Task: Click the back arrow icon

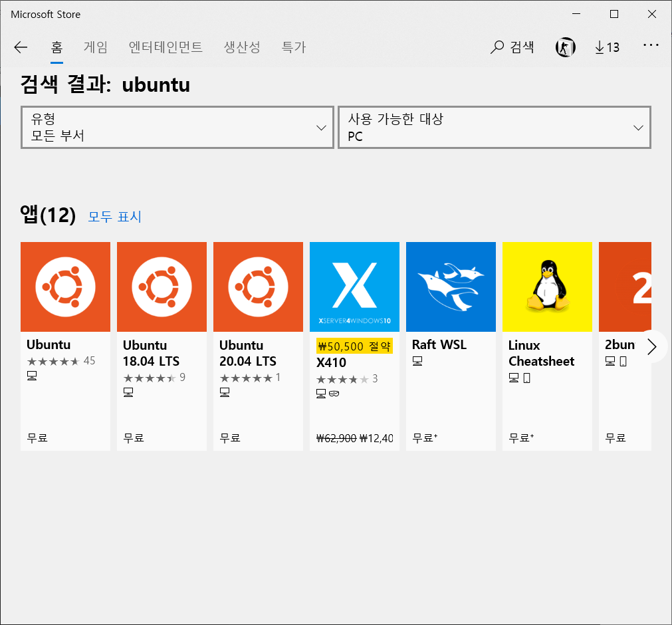Action: tap(21, 47)
